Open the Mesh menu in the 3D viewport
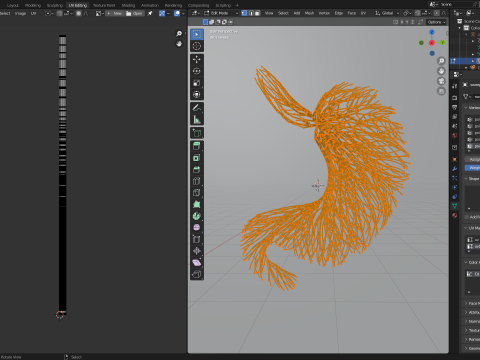The image size is (480, 360). pos(309,13)
